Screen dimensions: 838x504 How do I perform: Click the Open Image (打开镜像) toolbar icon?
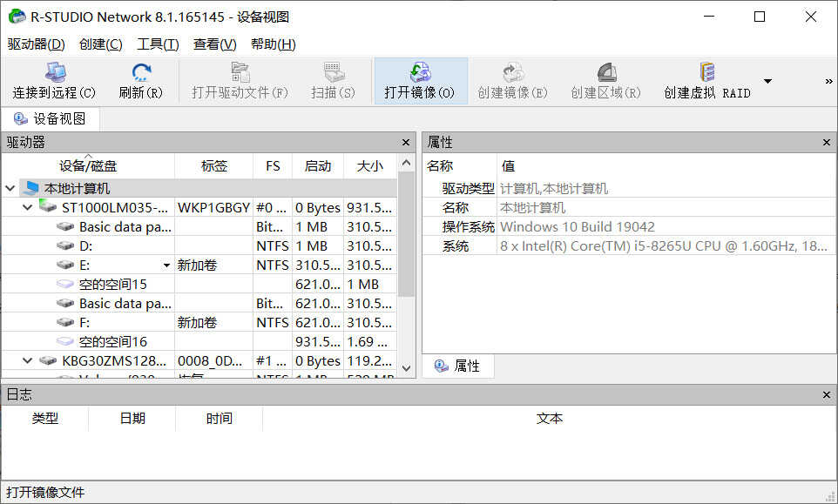click(420, 72)
